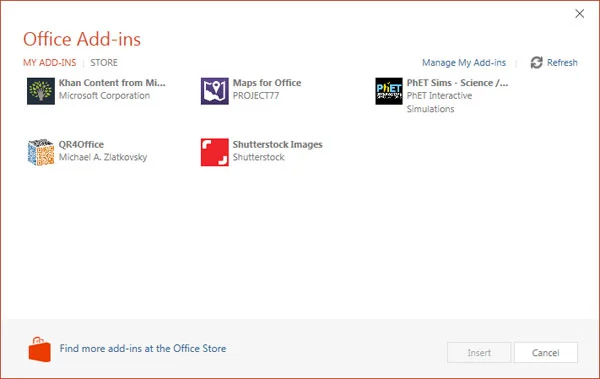Click the Maps for Office title text
The height and width of the screenshot is (379, 600).
pos(267,83)
